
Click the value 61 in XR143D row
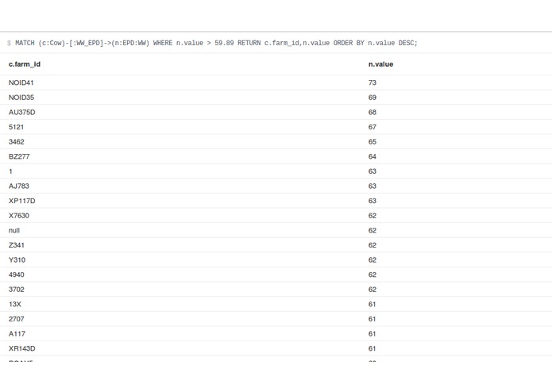click(373, 348)
